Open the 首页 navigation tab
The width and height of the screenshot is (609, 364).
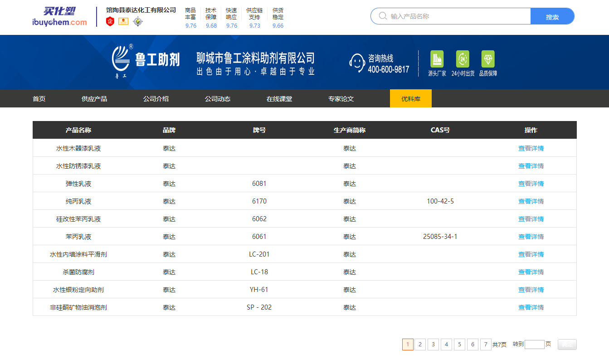[x=39, y=98]
